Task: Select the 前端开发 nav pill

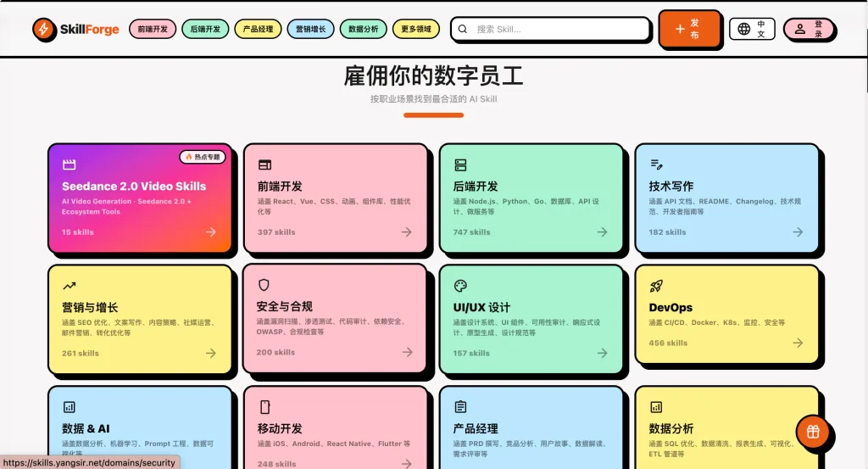Action: [153, 30]
